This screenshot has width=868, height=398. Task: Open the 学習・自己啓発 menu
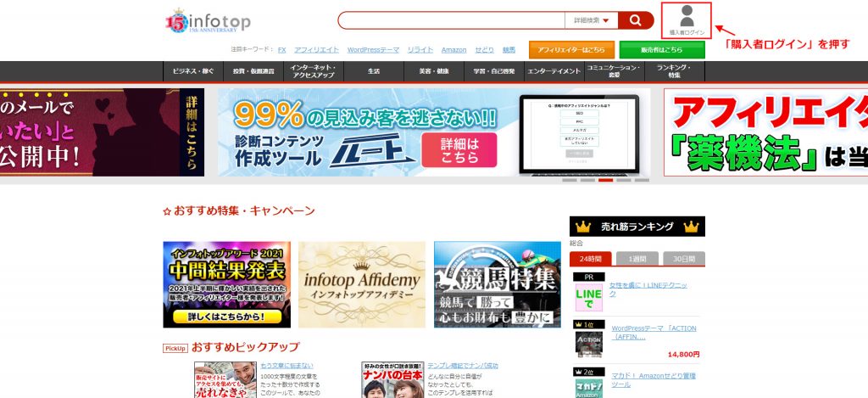point(494,71)
